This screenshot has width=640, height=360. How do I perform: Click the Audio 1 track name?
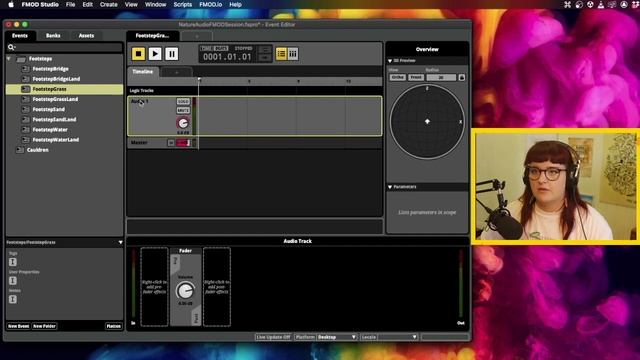pyautogui.click(x=140, y=101)
